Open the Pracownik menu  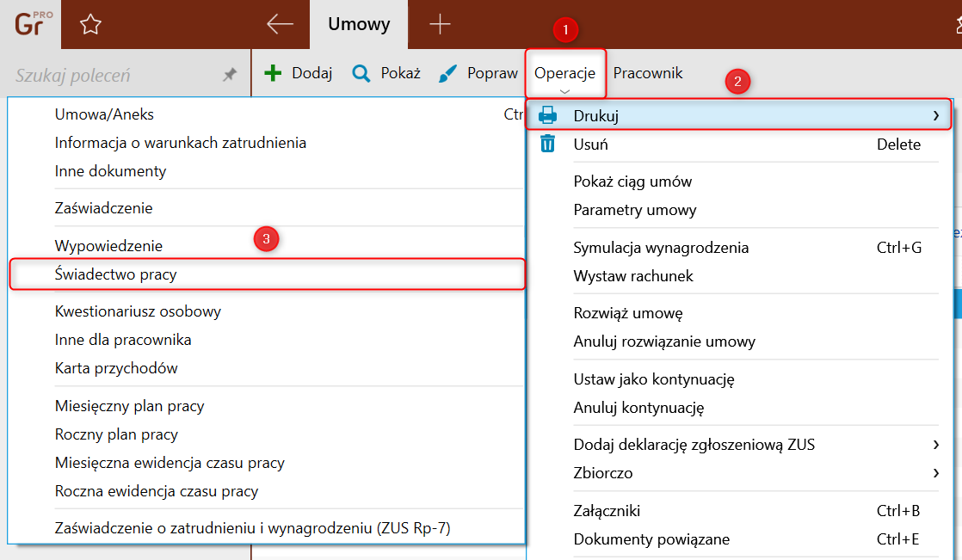(648, 73)
